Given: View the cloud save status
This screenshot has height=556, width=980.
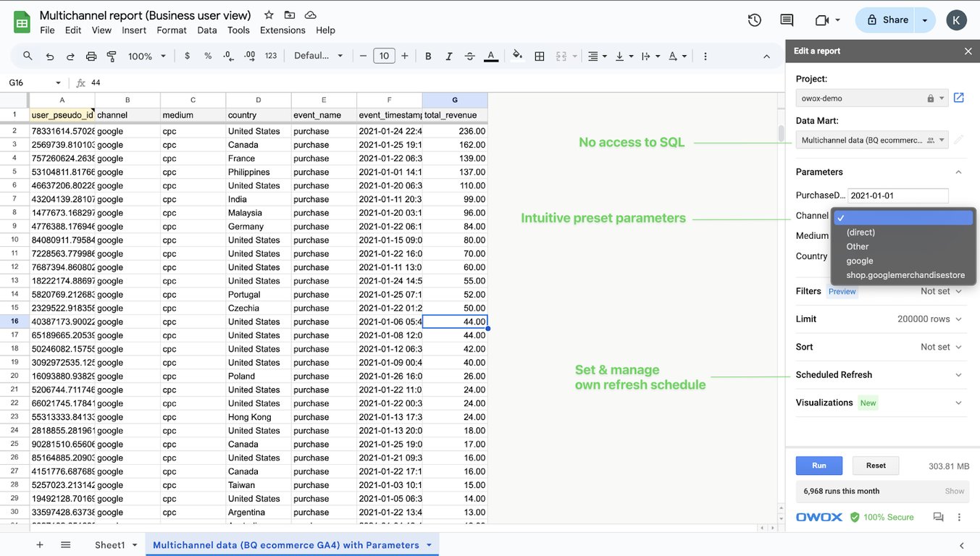Looking at the screenshot, I should coord(311,15).
